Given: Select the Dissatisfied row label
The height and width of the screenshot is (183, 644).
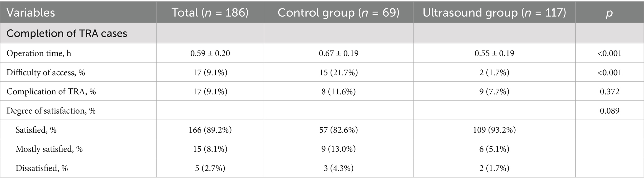Looking at the screenshot, I should (42, 168).
